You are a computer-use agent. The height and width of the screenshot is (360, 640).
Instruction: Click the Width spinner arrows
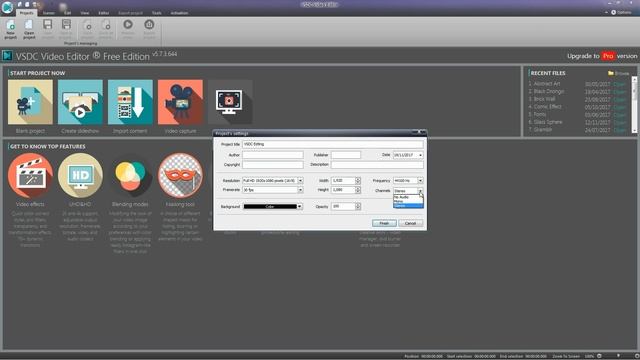point(358,180)
